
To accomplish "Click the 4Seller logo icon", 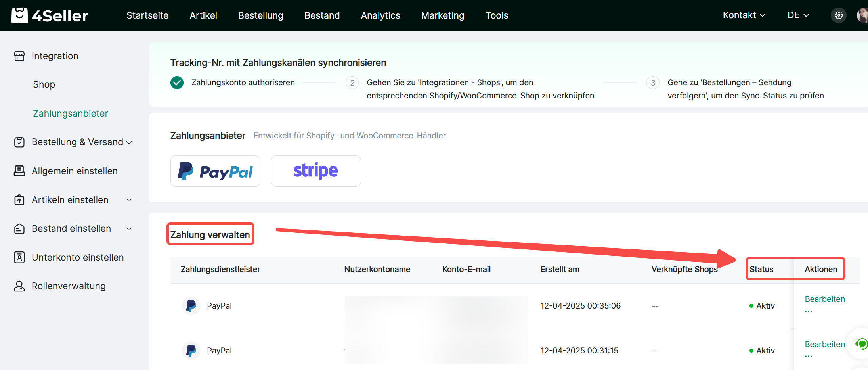I will pos(19,15).
